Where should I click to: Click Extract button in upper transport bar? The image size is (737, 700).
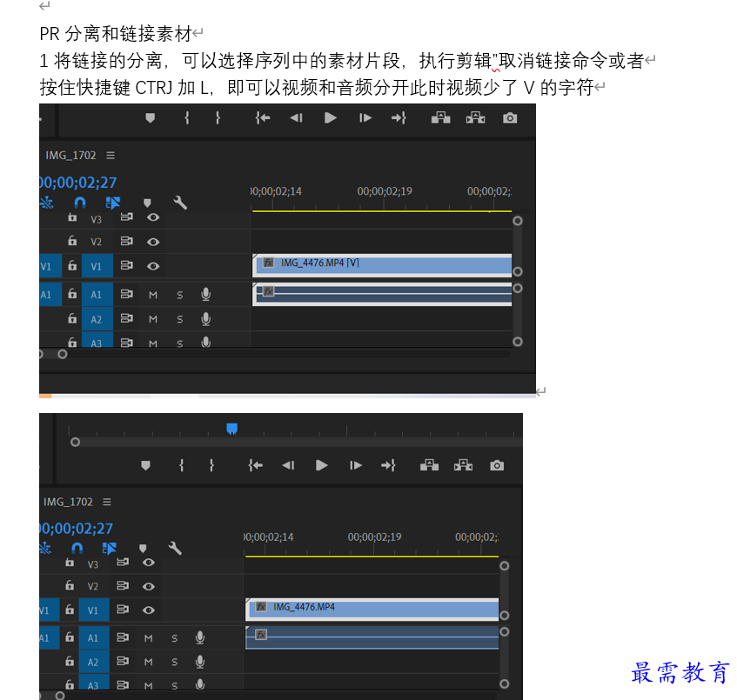click(475, 118)
